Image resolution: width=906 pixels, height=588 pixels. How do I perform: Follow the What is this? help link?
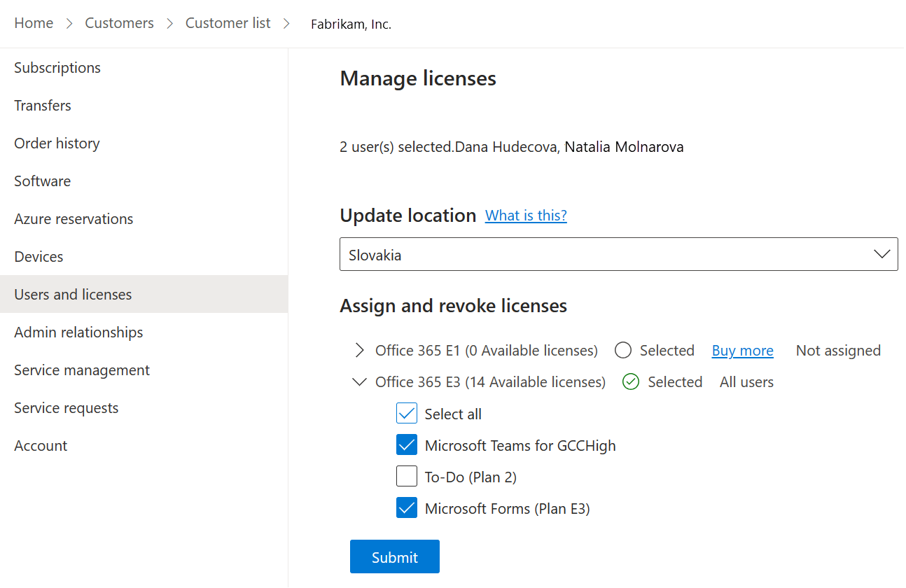(x=526, y=215)
